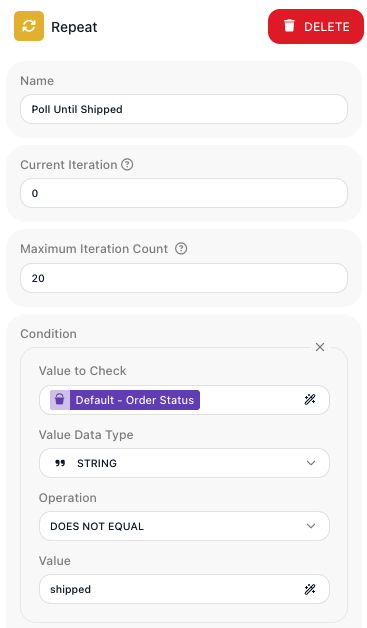The height and width of the screenshot is (628, 367).
Task: Click the magic wand icon in the Value field
Action: 310,589
